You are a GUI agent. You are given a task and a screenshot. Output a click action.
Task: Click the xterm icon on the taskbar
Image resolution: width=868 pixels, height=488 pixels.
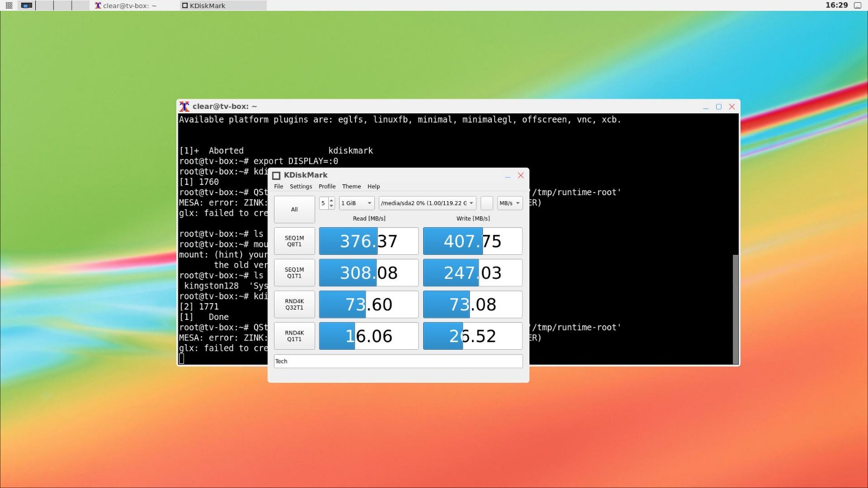(98, 5)
